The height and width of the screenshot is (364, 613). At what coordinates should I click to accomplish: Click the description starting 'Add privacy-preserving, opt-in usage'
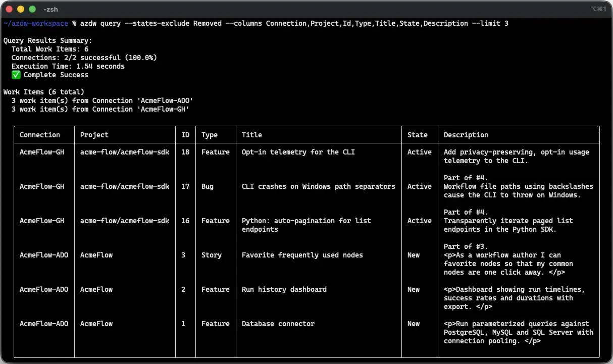[x=517, y=156]
